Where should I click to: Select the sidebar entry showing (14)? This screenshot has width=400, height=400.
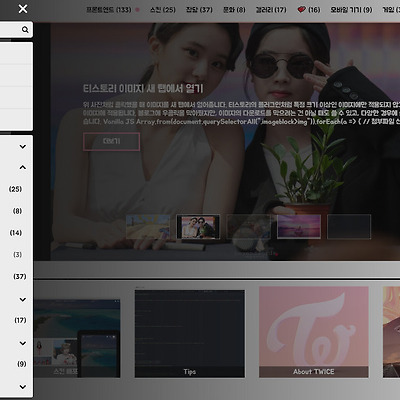click(16, 233)
